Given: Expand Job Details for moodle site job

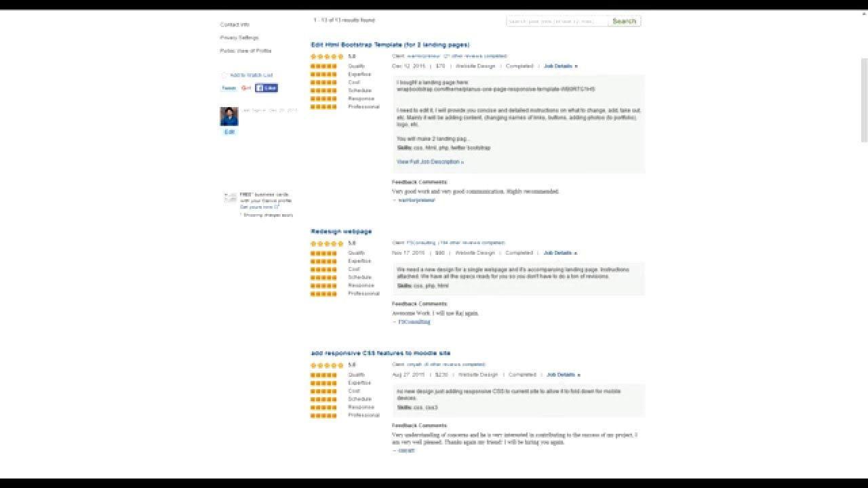Looking at the screenshot, I should 564,375.
